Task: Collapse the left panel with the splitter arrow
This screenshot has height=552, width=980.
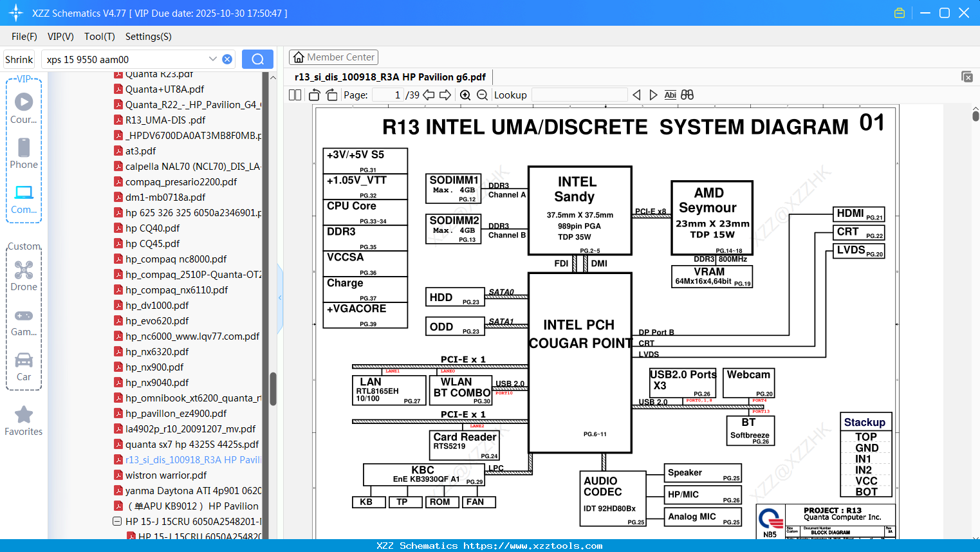Action: pos(280,297)
